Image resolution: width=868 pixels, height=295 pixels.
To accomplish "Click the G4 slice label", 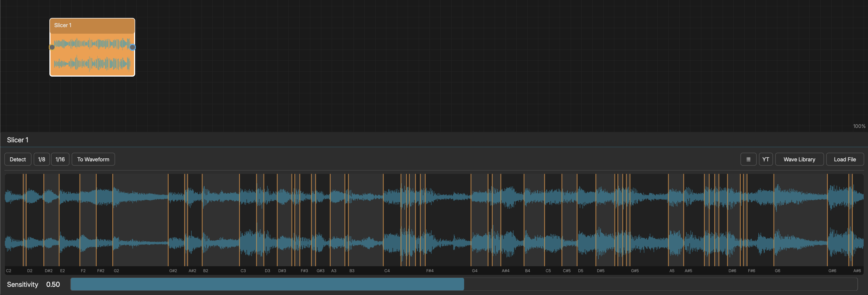I will 474,271.
